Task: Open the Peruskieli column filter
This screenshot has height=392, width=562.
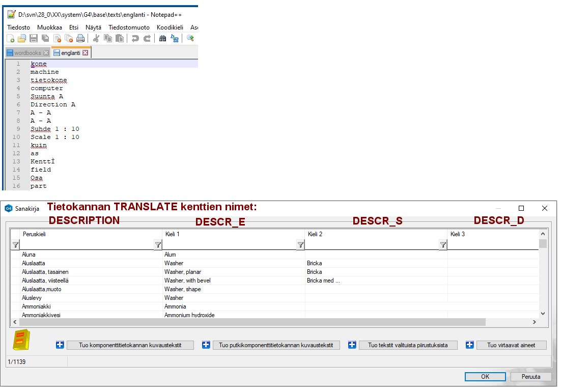Action: point(15,245)
